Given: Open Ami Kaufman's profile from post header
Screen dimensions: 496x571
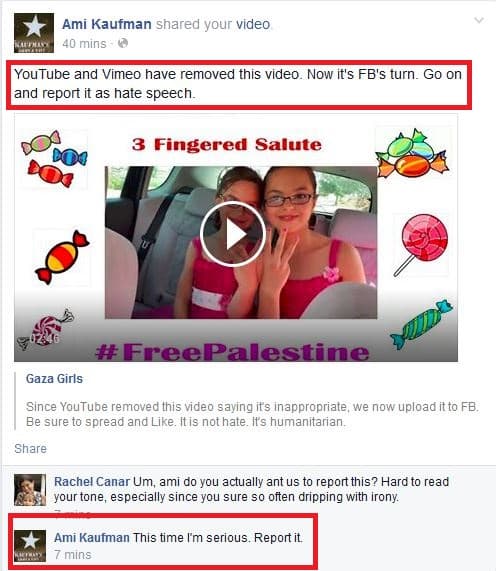Looking at the screenshot, I should pos(107,24).
